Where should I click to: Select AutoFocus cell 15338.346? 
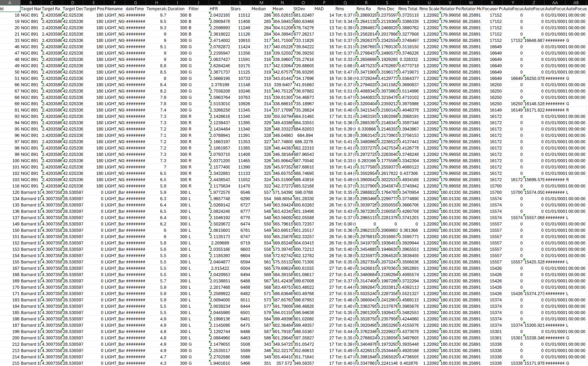534,338
